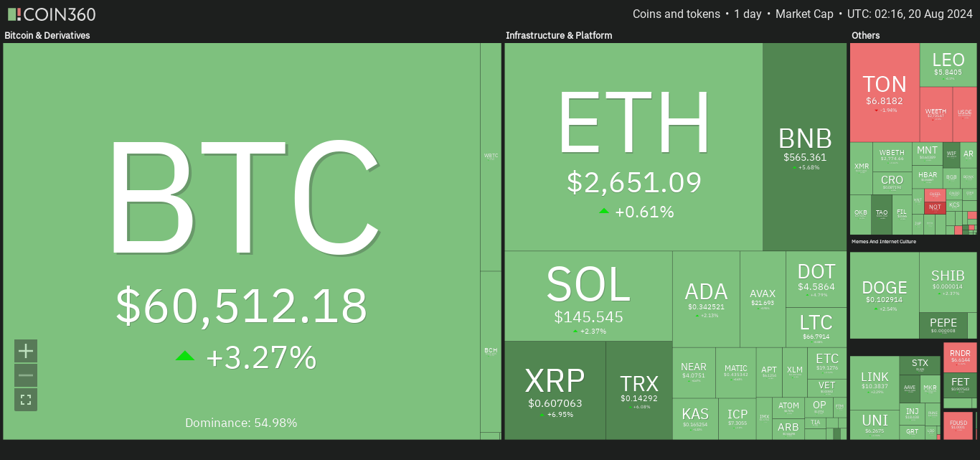980x460 pixels.
Task: Toggle fullscreen view of the heatmap
Action: coord(26,400)
